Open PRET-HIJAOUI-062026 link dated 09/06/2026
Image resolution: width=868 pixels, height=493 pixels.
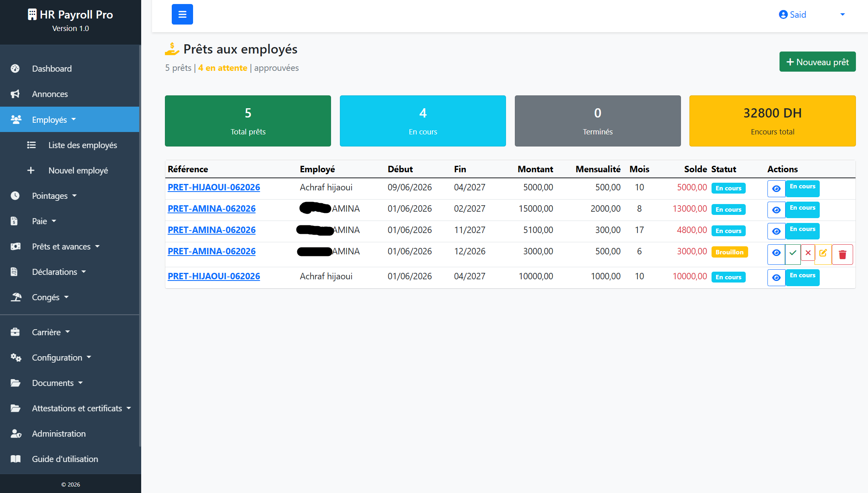tap(214, 187)
